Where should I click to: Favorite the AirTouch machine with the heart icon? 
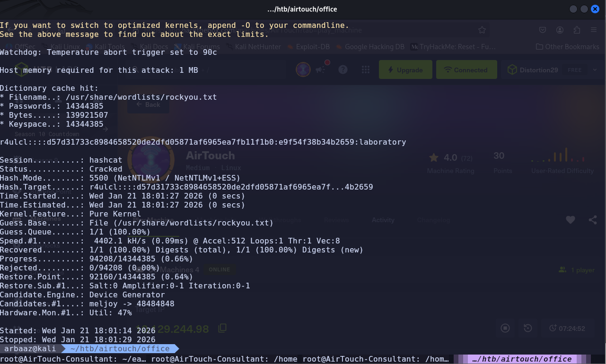click(x=571, y=220)
